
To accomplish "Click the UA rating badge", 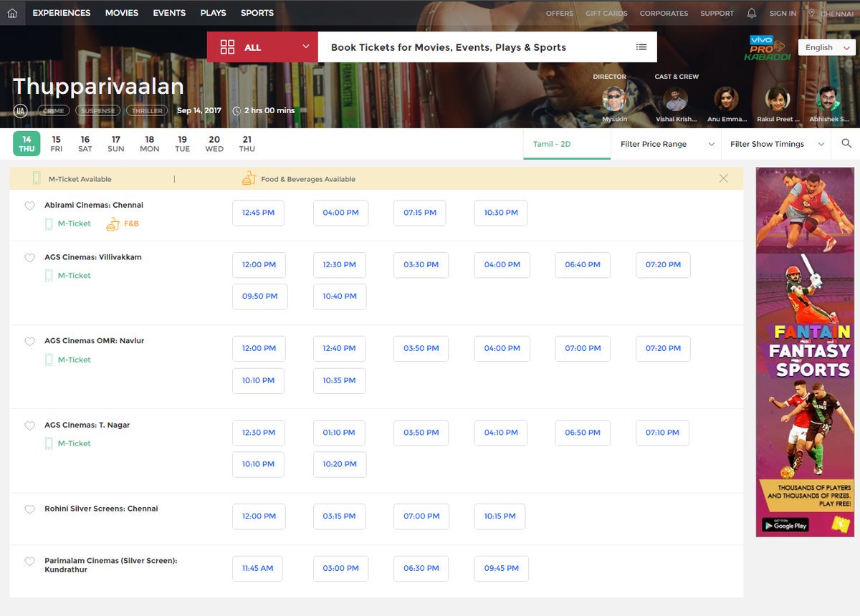I will click(x=20, y=110).
